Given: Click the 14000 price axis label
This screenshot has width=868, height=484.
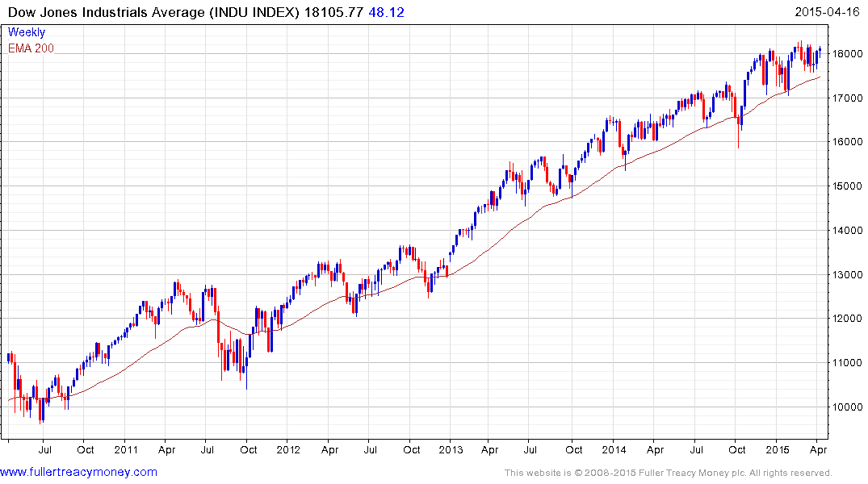Looking at the screenshot, I should tap(848, 230).
